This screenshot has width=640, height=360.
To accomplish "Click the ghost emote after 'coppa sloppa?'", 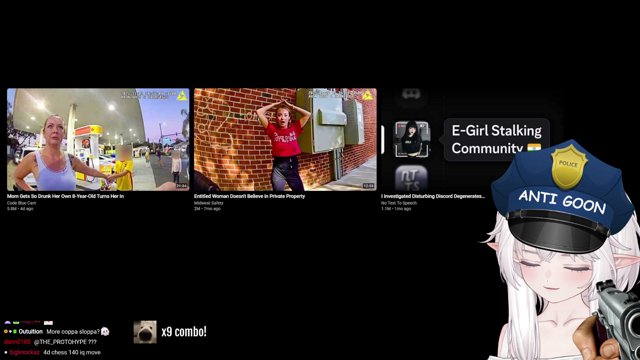I will click(105, 331).
